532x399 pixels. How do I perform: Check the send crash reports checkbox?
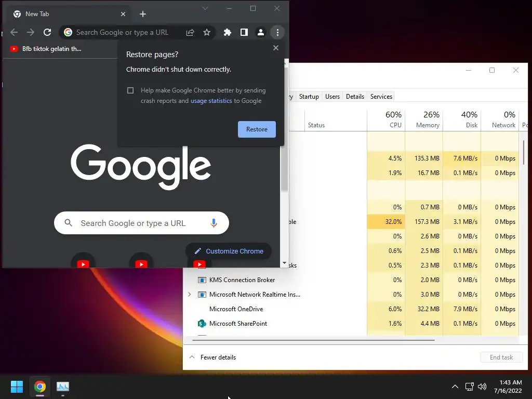130,90
